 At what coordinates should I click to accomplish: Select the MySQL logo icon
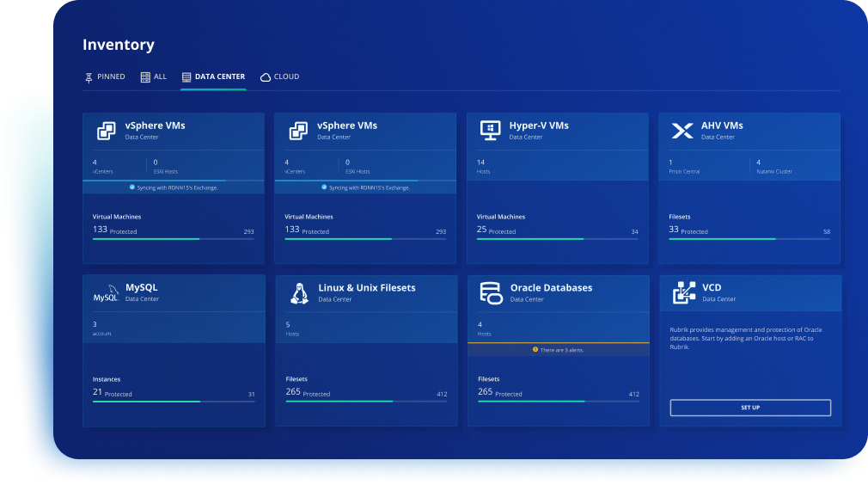point(106,293)
